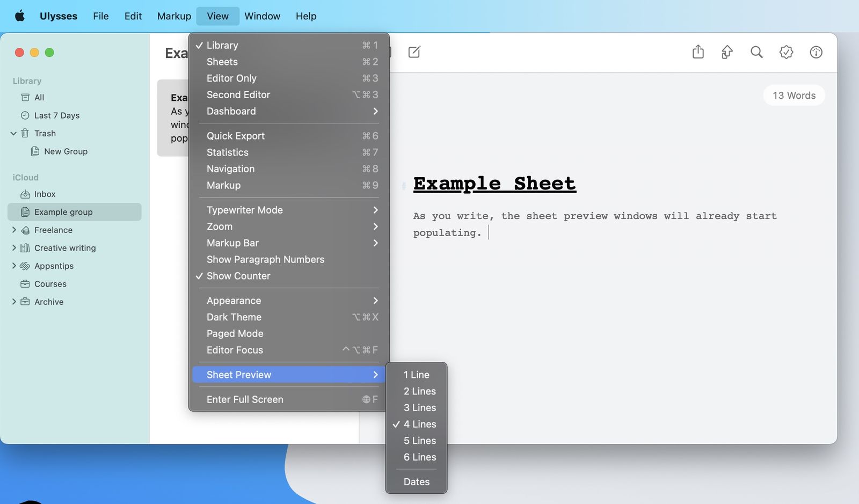Choose Enter Full Screen from the View menu

point(245,399)
